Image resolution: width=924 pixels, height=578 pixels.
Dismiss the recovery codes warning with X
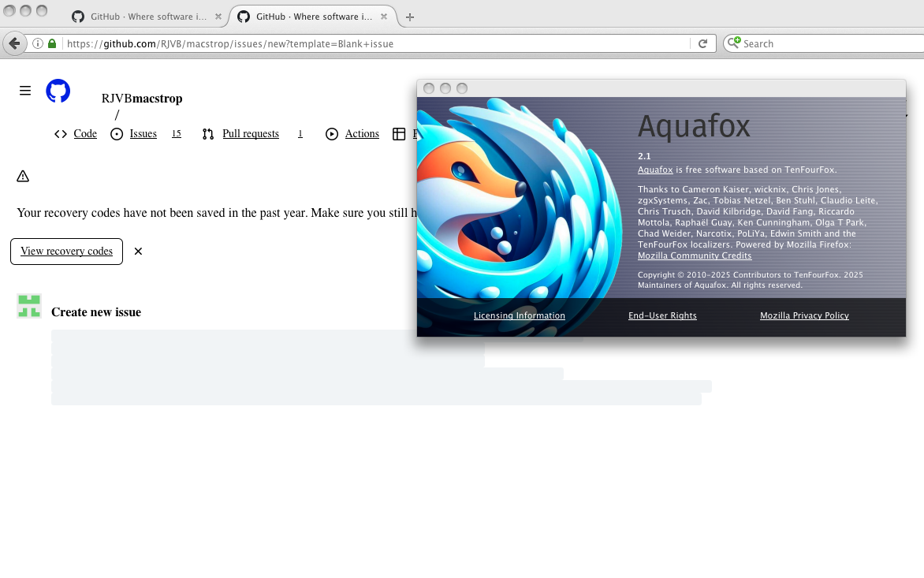[138, 252]
